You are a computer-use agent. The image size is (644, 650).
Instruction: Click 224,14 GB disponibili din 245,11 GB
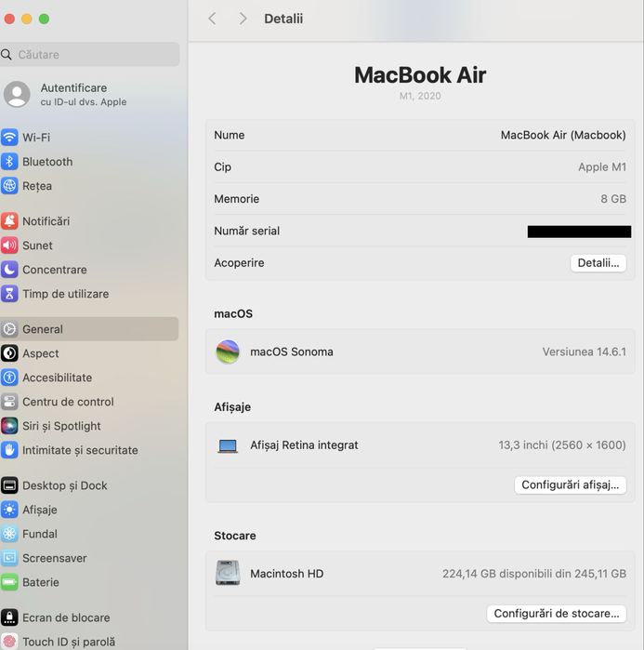534,574
